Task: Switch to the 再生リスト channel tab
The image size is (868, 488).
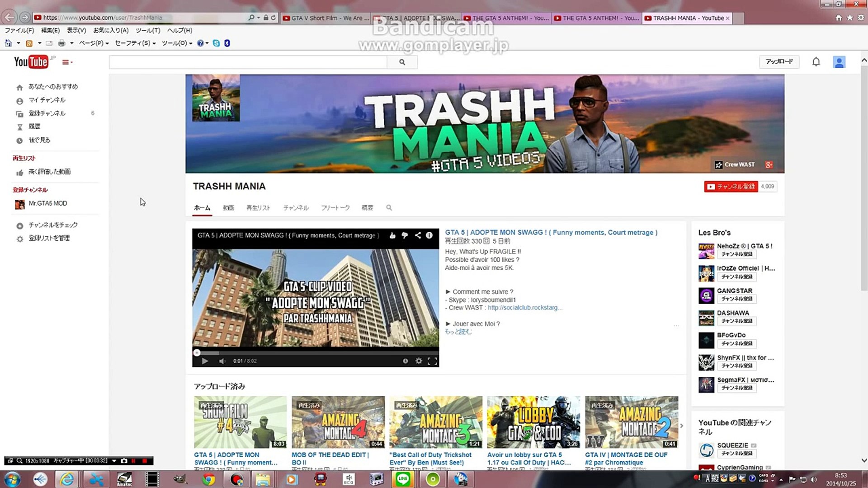Action: point(258,208)
